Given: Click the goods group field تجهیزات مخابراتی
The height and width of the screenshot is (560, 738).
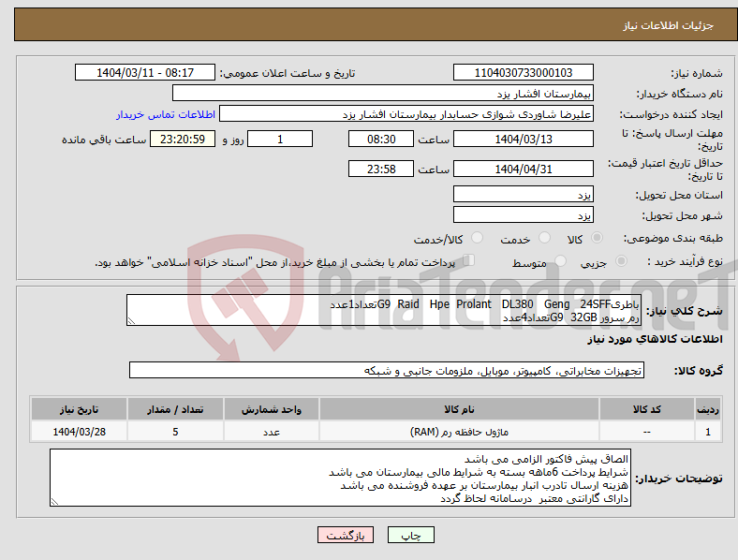Looking at the screenshot, I should tap(387, 370).
